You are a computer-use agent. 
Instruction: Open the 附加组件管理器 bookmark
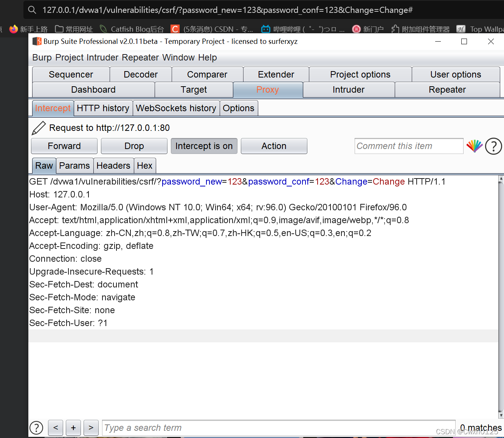pos(420,29)
